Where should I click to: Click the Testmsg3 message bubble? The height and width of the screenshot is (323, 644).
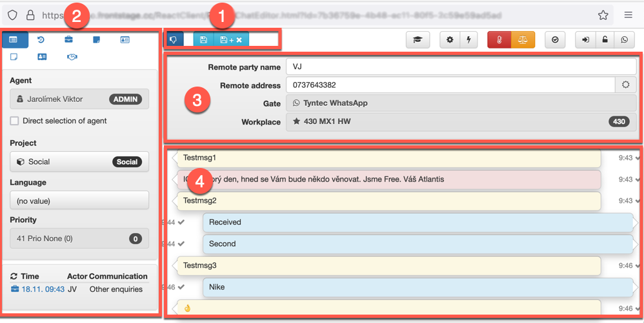(388, 266)
